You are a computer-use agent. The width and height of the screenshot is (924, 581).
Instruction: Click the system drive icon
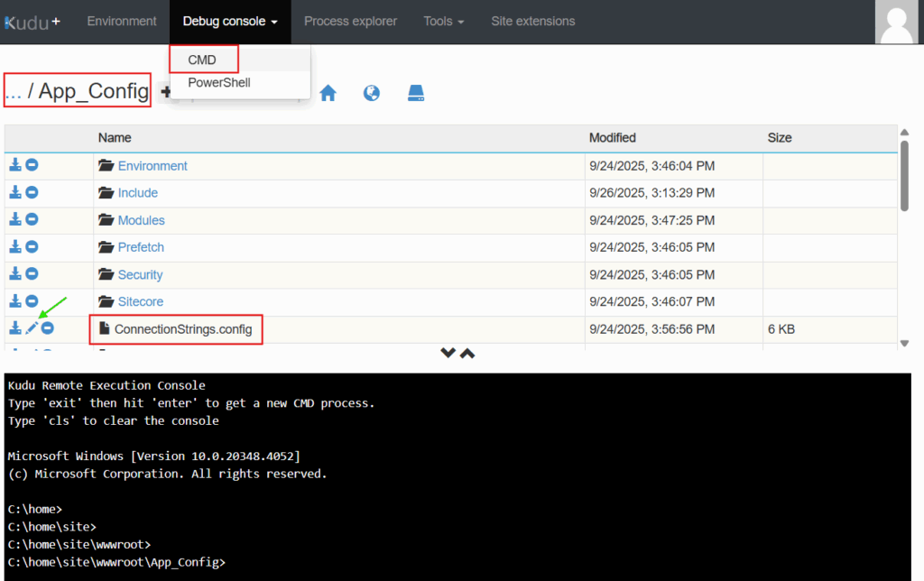[x=415, y=93]
